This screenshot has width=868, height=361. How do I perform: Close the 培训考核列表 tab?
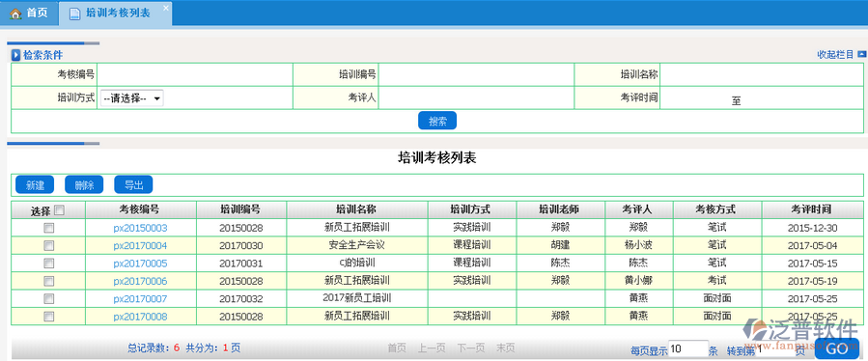pos(165,8)
